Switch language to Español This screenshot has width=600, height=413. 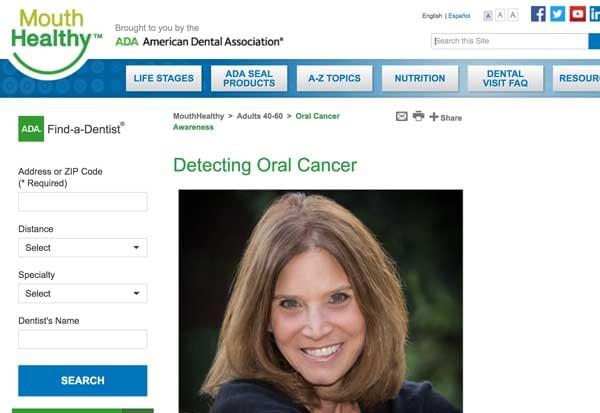(459, 16)
